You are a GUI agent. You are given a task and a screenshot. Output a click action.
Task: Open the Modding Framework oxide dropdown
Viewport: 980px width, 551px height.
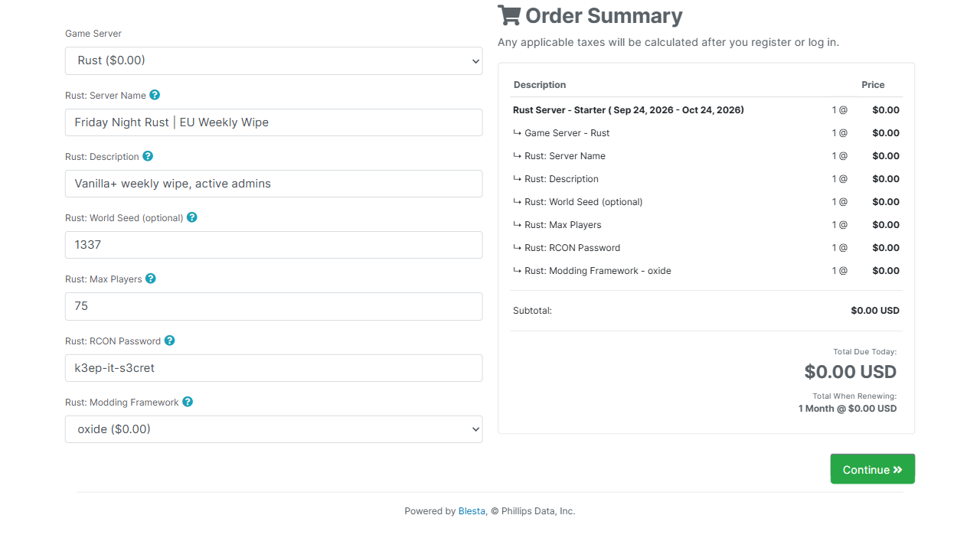coord(273,429)
